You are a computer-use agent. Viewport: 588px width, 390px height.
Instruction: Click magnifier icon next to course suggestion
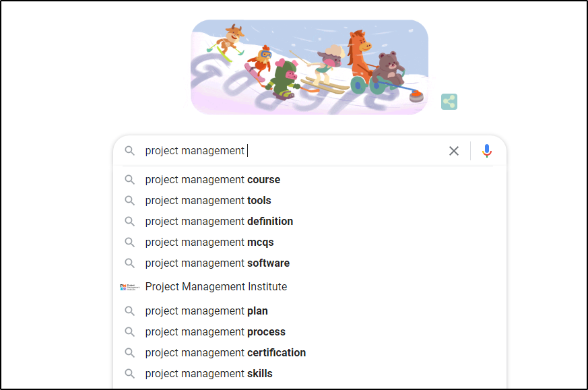[130, 180]
